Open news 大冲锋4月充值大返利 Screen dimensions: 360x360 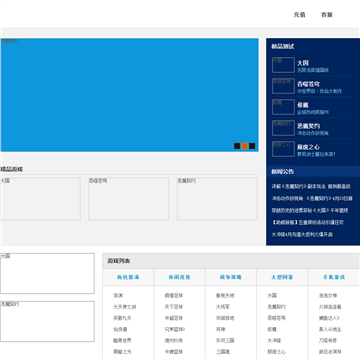(x=302, y=234)
